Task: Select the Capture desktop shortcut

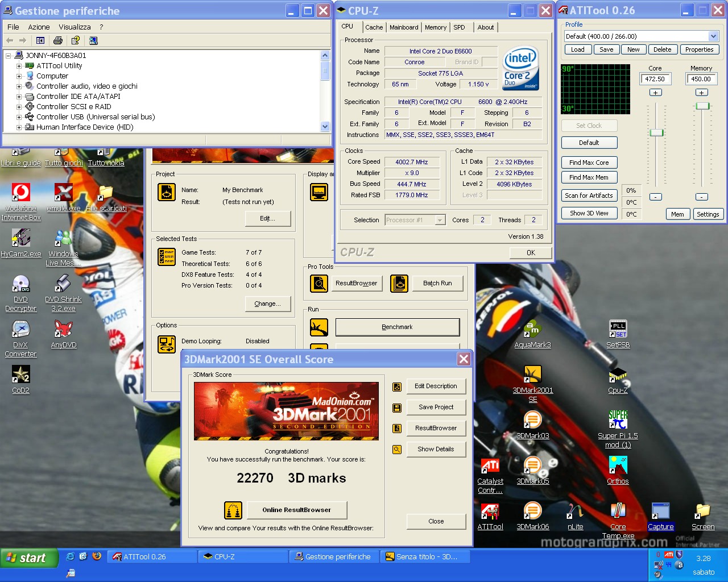Action: 660,516
